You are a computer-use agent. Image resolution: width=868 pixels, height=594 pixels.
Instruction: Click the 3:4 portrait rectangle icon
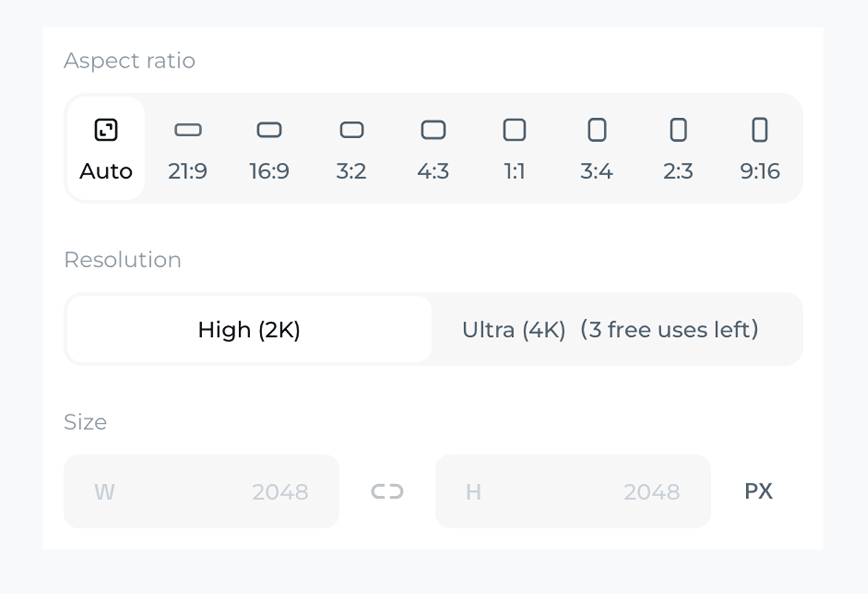click(597, 130)
